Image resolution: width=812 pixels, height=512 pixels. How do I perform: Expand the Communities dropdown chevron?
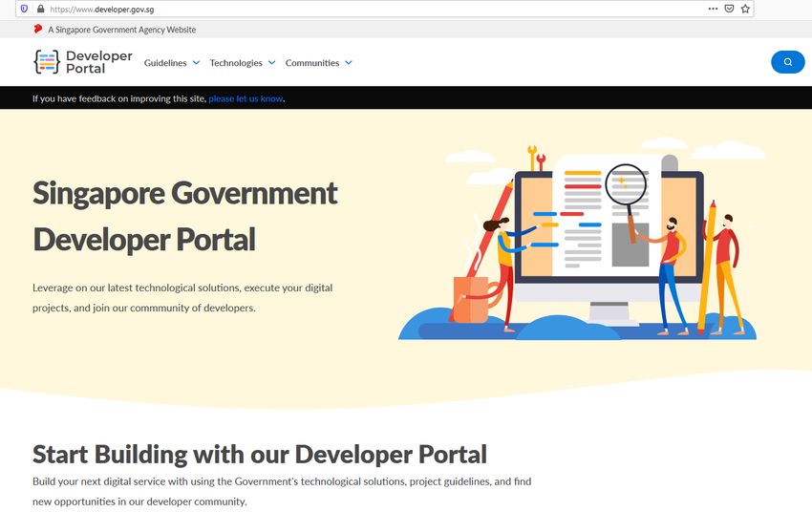coord(349,63)
